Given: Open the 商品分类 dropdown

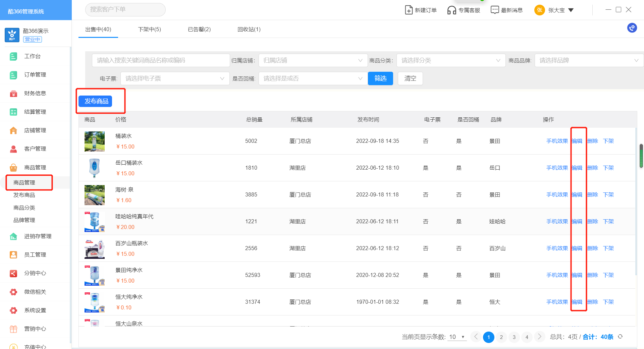Looking at the screenshot, I should (x=450, y=60).
